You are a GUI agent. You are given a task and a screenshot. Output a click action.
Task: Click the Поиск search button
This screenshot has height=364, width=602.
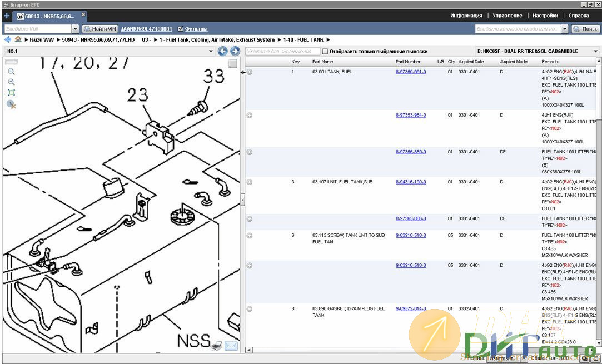coord(586,29)
